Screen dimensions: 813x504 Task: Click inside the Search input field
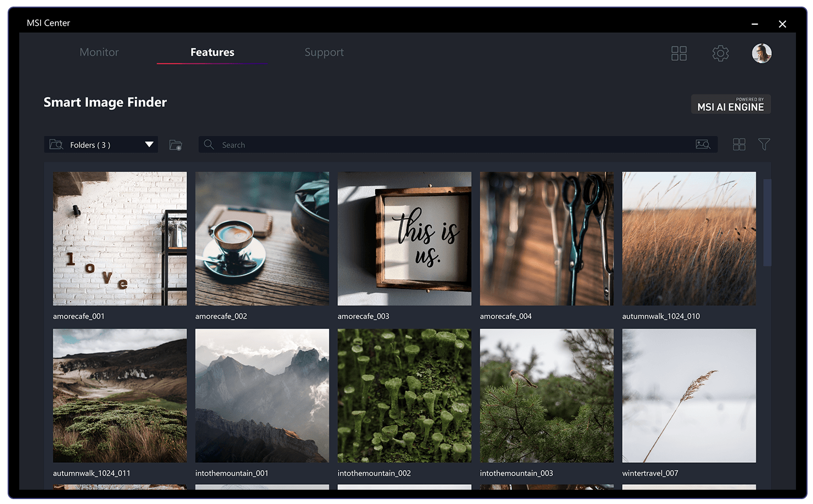384,144
